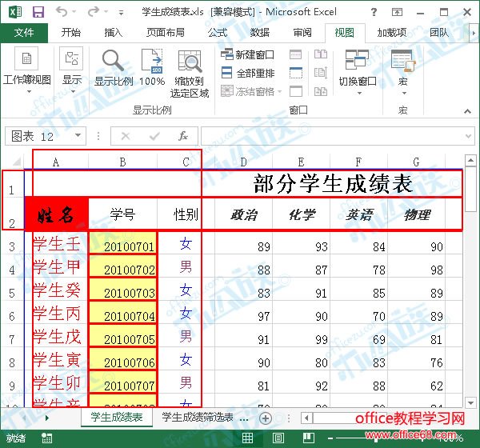480x448 pixels.
Task: Click the vertical scrollbar down arrow
Action: pos(470,402)
